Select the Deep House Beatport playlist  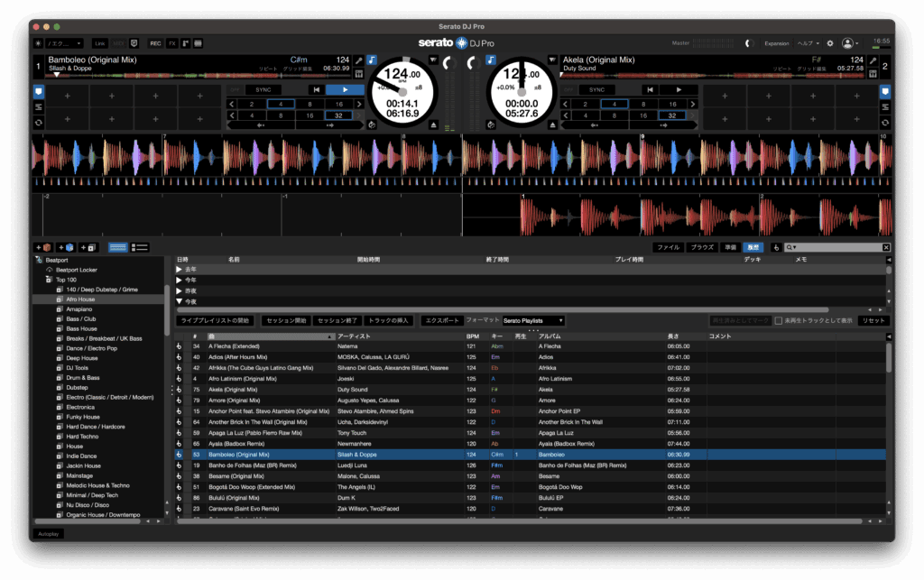pyautogui.click(x=82, y=358)
